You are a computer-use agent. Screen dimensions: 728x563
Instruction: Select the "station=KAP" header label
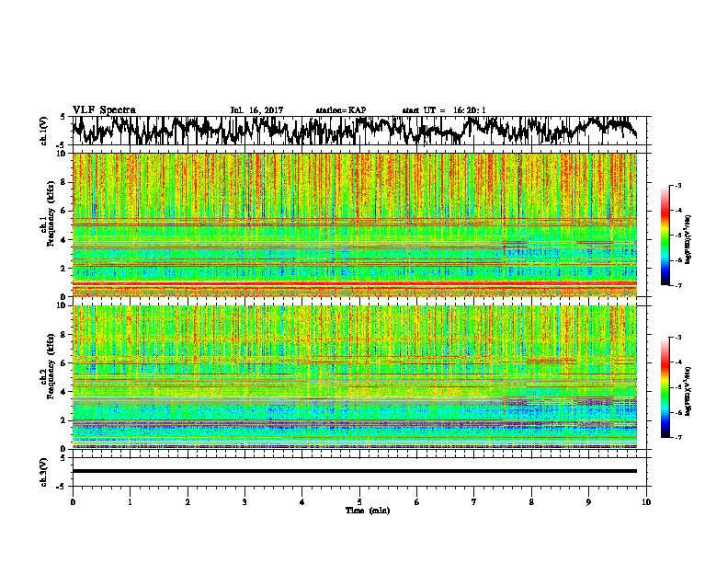point(341,110)
